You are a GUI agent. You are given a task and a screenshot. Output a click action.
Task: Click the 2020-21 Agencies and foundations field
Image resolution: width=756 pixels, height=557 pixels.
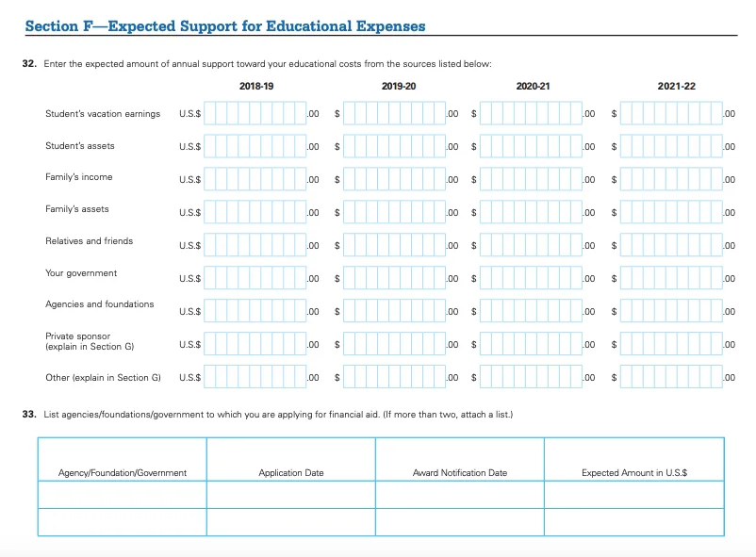[x=531, y=310]
